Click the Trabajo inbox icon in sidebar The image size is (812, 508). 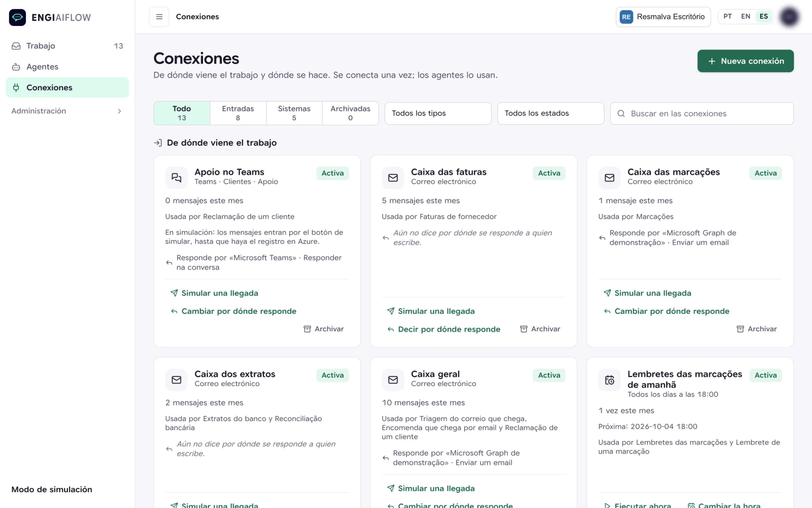16,46
